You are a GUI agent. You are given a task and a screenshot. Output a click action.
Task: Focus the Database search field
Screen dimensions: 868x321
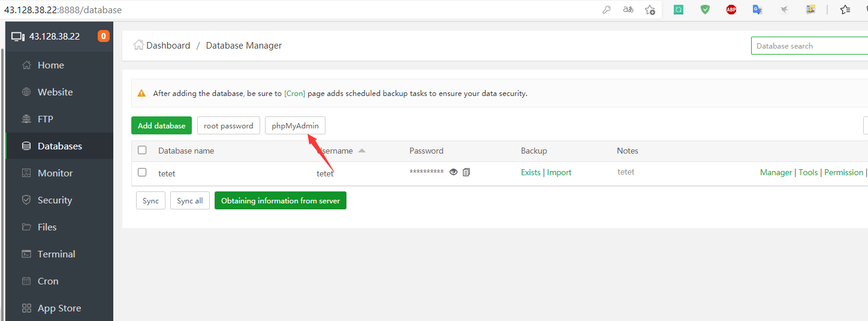click(809, 46)
